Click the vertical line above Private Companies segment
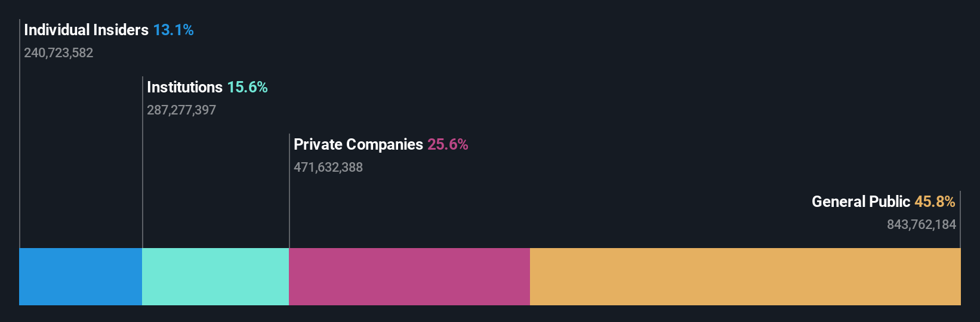 point(289,191)
